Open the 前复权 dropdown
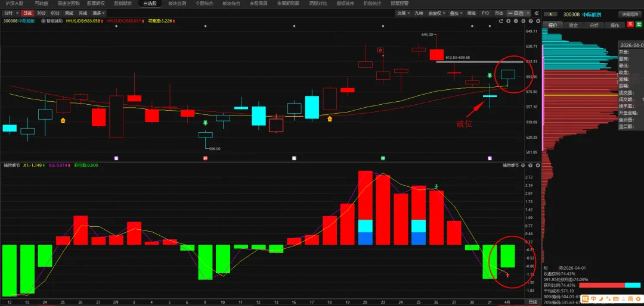The image size is (644, 306). [437, 13]
